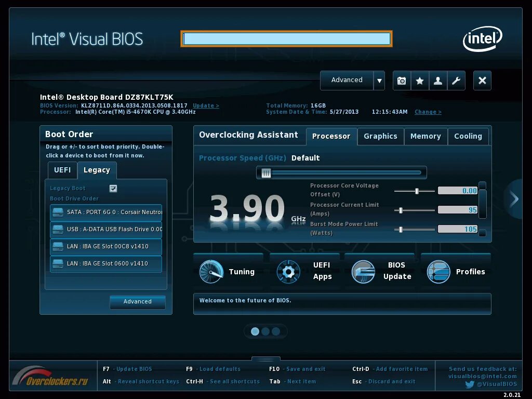Click F7 Update BIOS shortcut text
This screenshot has width=532, height=399.
point(127,369)
